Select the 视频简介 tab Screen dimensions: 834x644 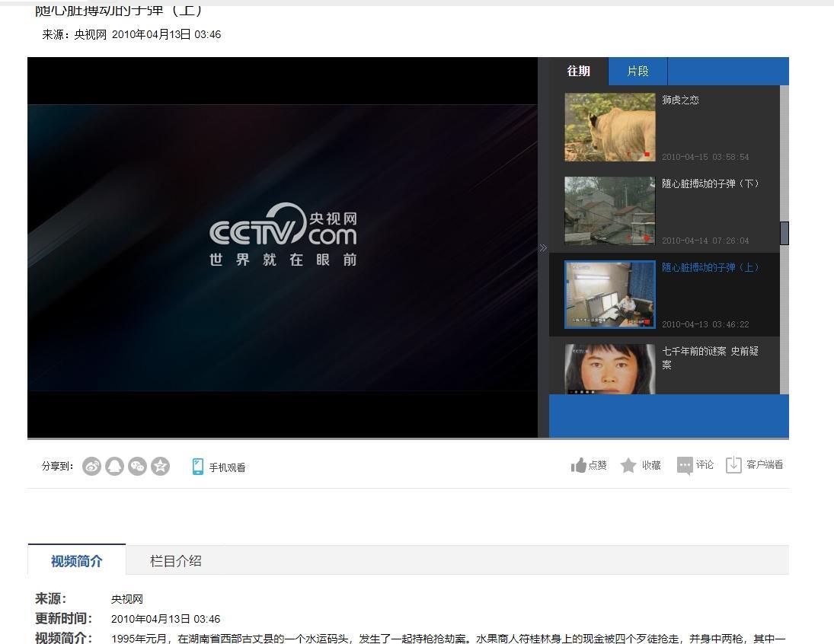pyautogui.click(x=77, y=560)
